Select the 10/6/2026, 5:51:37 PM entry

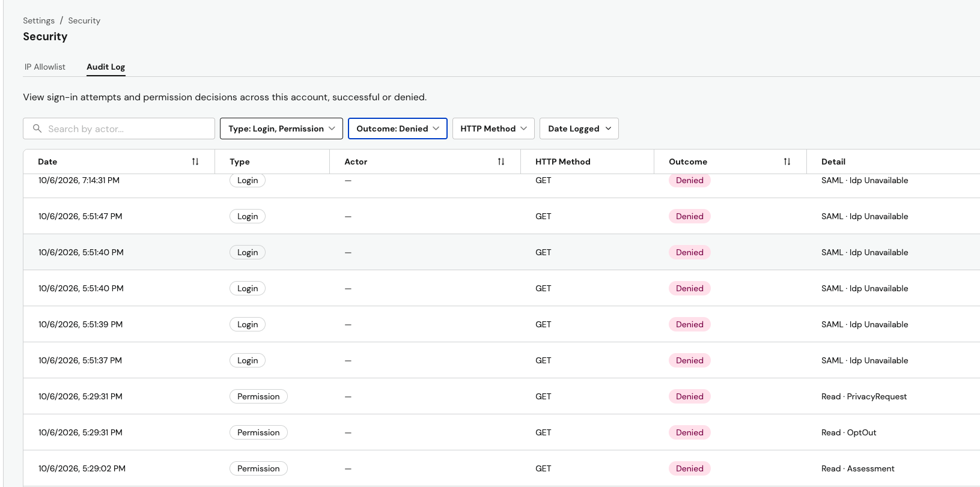coord(502,360)
